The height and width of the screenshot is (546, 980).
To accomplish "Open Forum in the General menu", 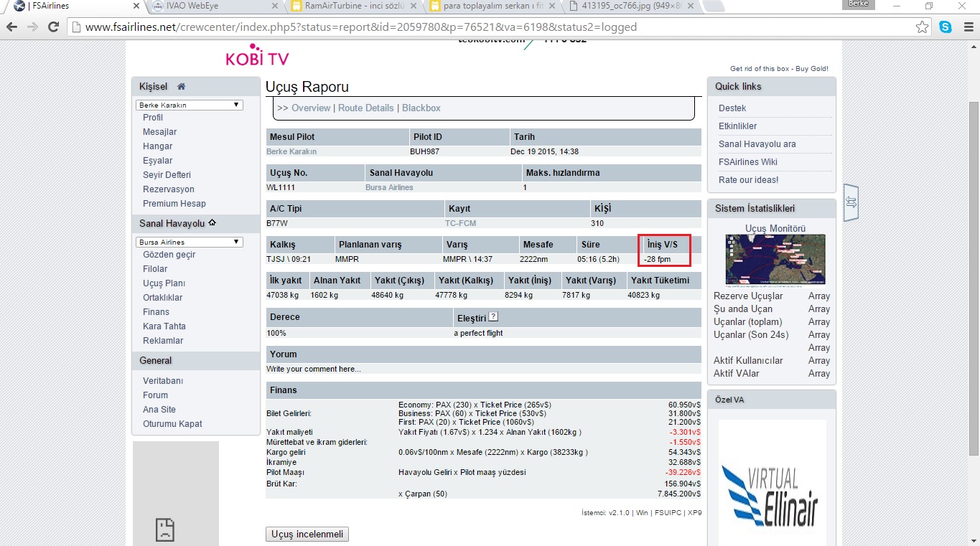I will click(155, 395).
